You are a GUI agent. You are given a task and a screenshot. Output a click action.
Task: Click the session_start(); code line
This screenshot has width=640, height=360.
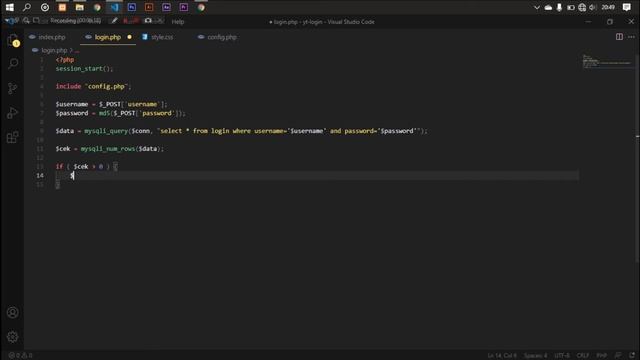click(84, 69)
